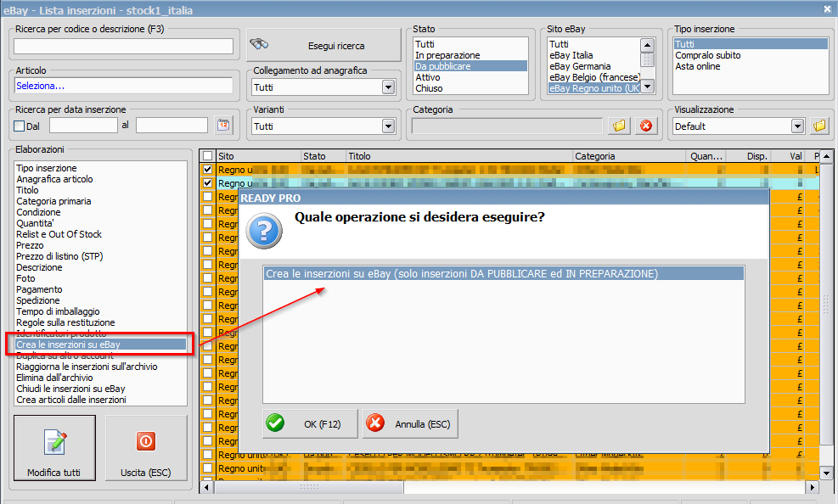This screenshot has height=504, width=838.
Task: Click the Modifica tutti button
Action: [54, 448]
